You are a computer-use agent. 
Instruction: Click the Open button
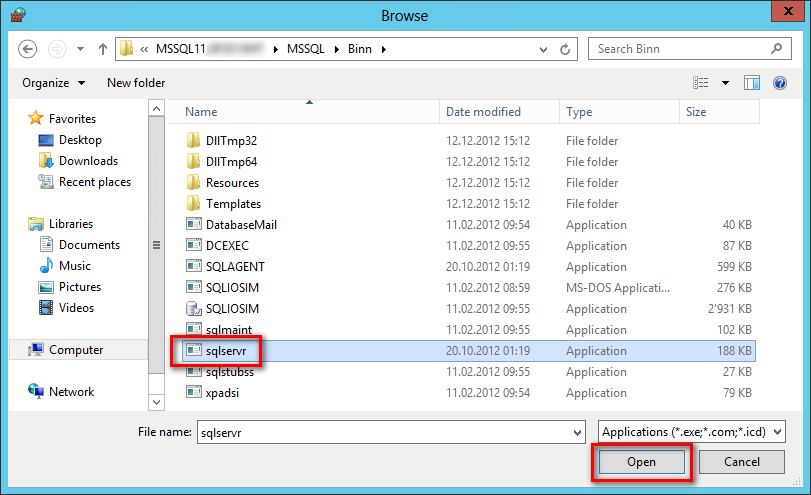[641, 462]
